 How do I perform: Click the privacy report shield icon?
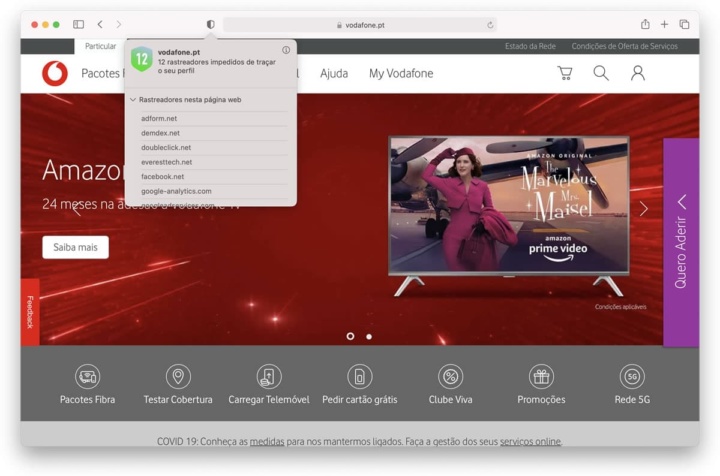[210, 24]
